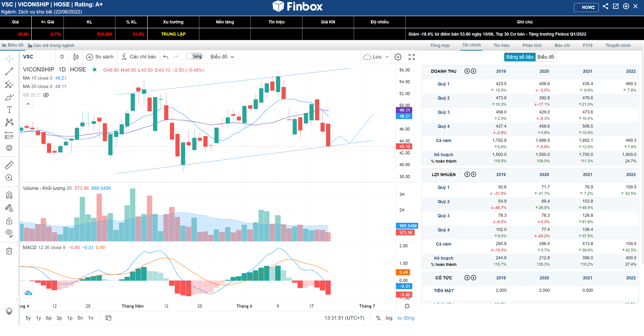Select the trend line drawing tool
This screenshot has height=336, width=644.
tap(9, 72)
